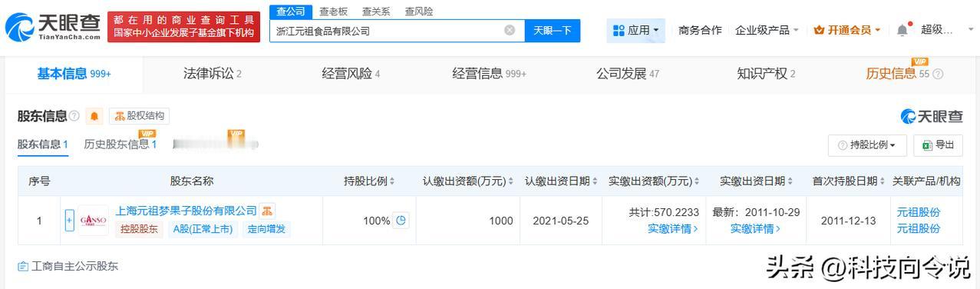Sort by 实缴出资日期 column
980x289 pixels.
756,181
